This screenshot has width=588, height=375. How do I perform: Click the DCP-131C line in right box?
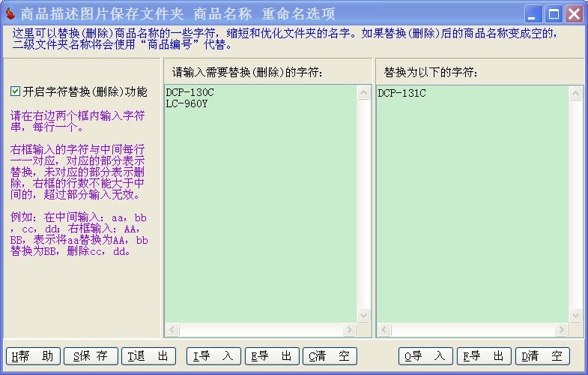[401, 93]
